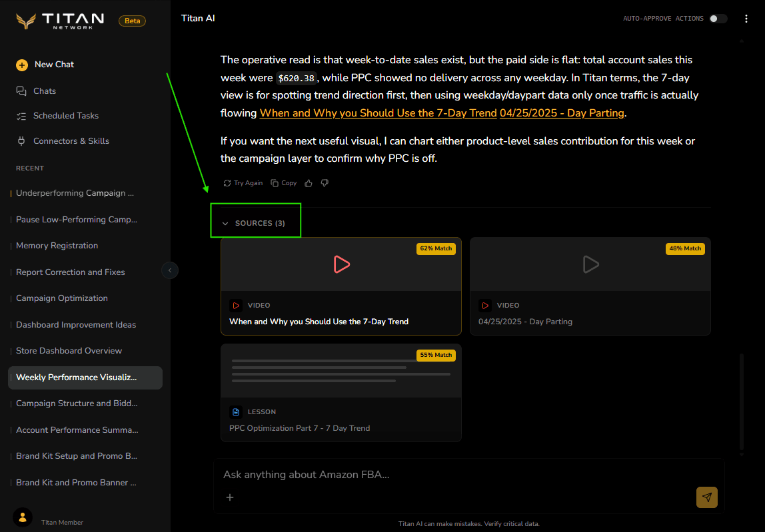
Task: Click the 55% Match badge
Action: tap(436, 356)
